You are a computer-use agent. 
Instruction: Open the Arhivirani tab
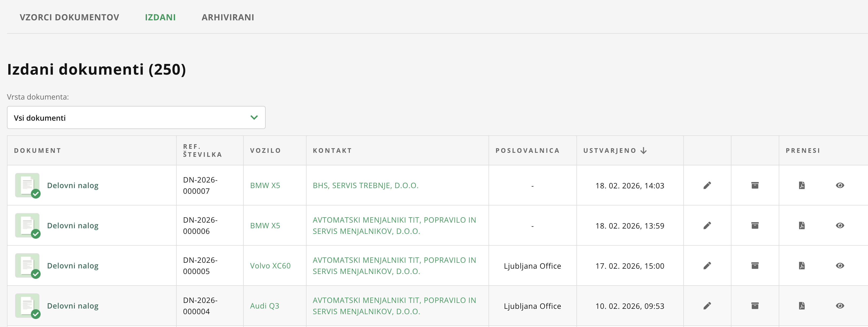(x=228, y=17)
